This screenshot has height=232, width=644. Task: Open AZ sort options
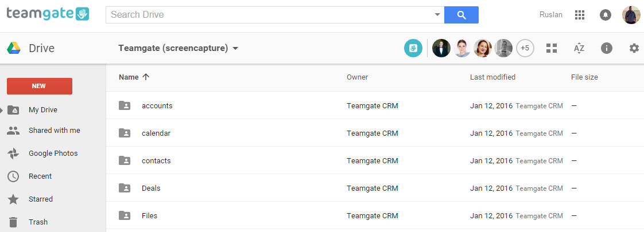tap(579, 48)
